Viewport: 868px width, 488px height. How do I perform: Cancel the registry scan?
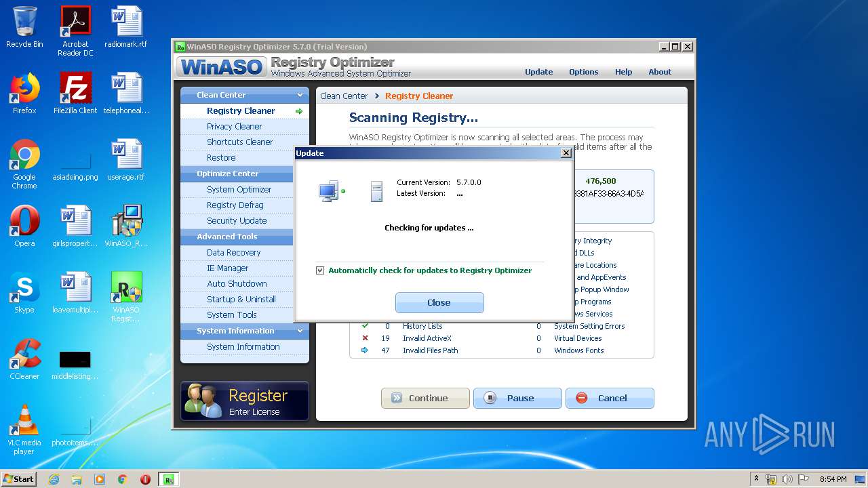(x=610, y=398)
